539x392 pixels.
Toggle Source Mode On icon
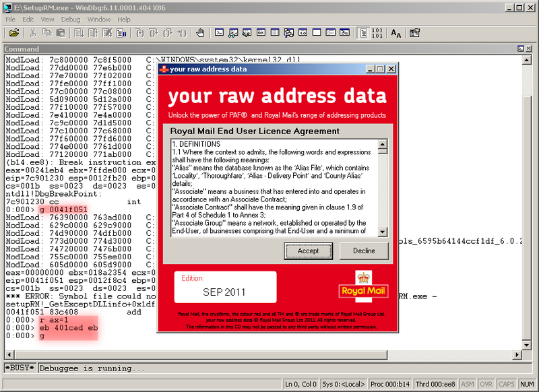363,33
